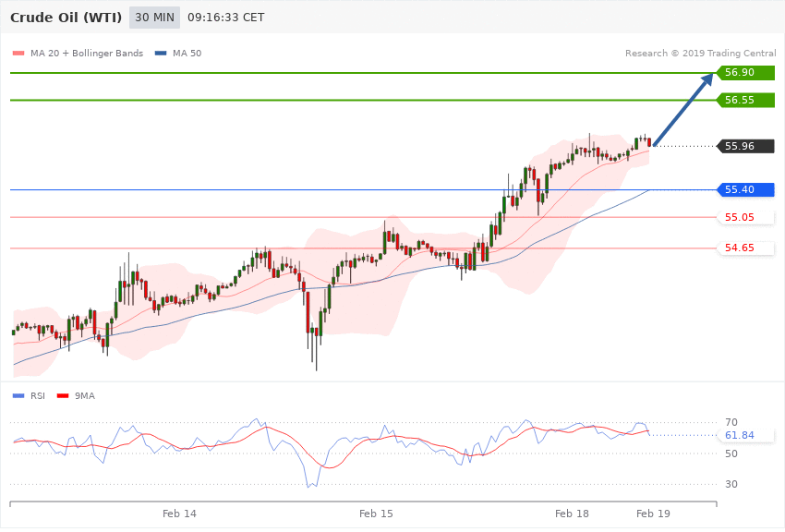The image size is (785, 532).
Task: Select the red 55.05 support label
Action: [745, 217]
